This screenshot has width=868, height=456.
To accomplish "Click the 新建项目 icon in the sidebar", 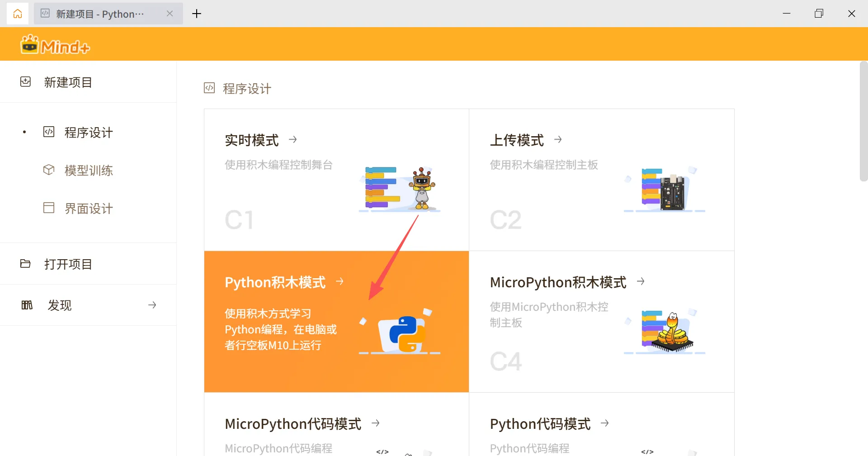I will [x=26, y=82].
